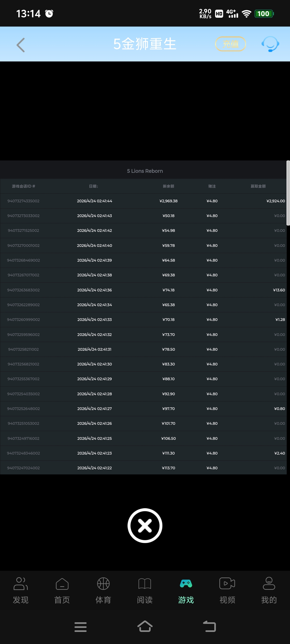Click the 赢取金额 column header

point(258,186)
